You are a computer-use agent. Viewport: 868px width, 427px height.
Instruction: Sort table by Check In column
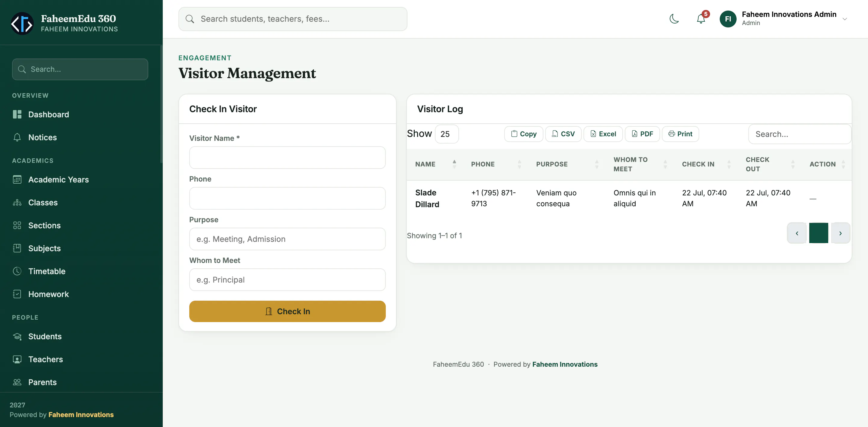tap(706, 164)
